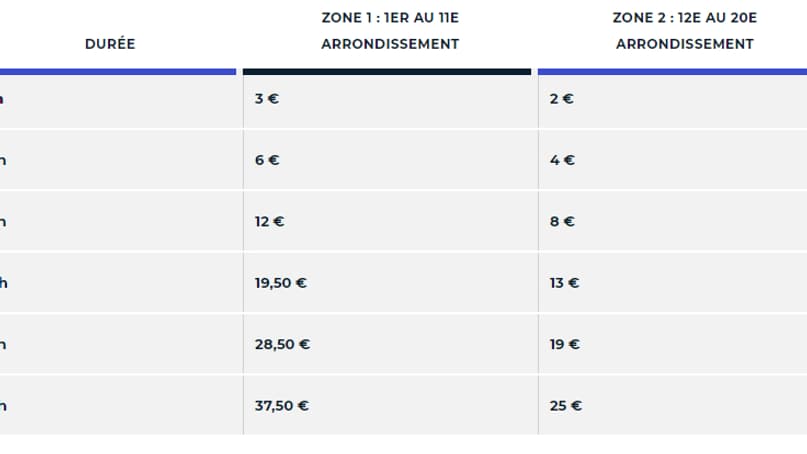Viewport: 807px width, 454px height.
Task: Click the blue bar under Zone 2 header
Action: [x=672, y=72]
